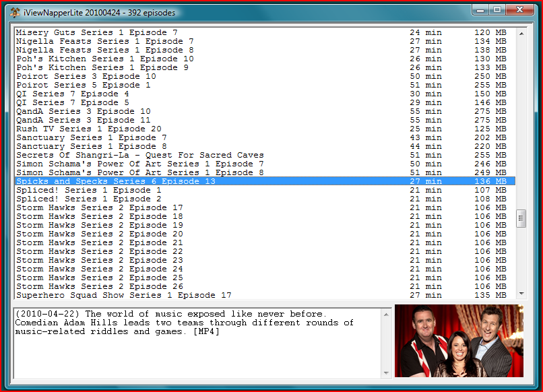
Task: Click the episode list scrollbar thumb
Action: [521, 218]
